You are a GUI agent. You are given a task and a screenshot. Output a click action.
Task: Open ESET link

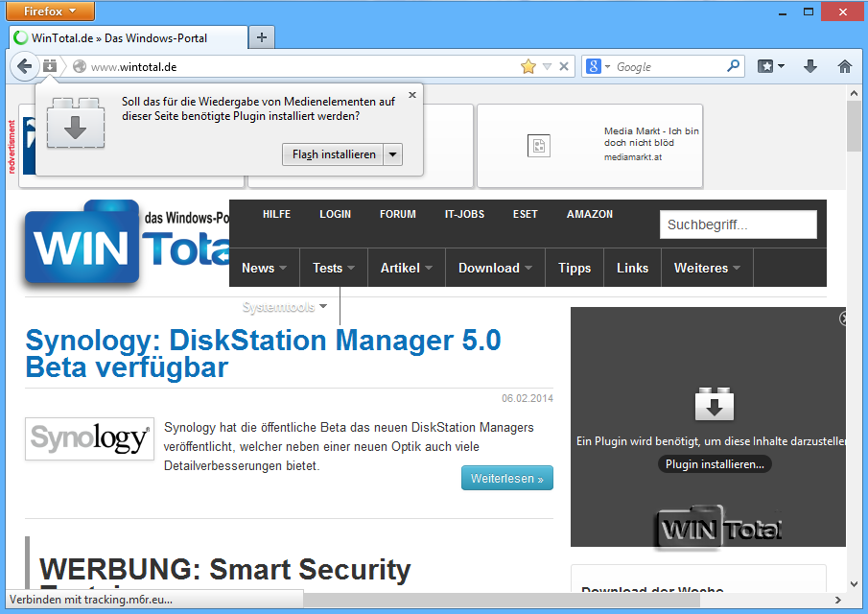point(525,214)
